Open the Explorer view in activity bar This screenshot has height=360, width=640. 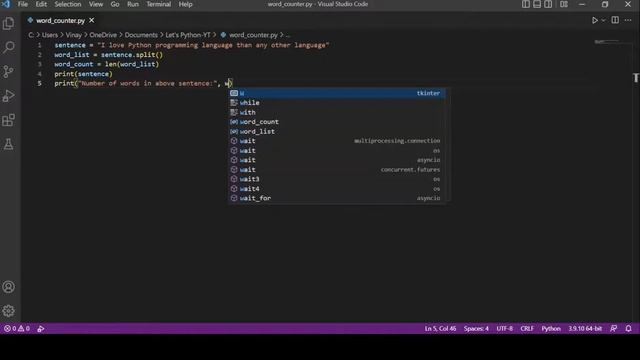pyautogui.click(x=9, y=23)
